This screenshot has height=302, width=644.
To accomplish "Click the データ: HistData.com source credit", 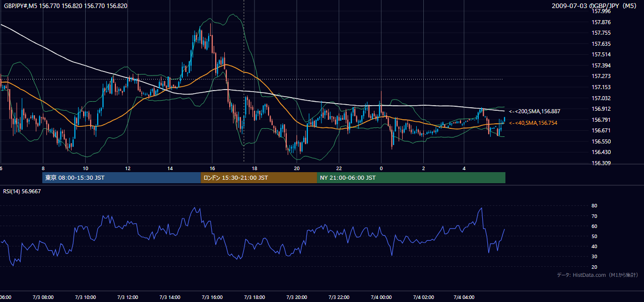I will [x=598, y=275].
